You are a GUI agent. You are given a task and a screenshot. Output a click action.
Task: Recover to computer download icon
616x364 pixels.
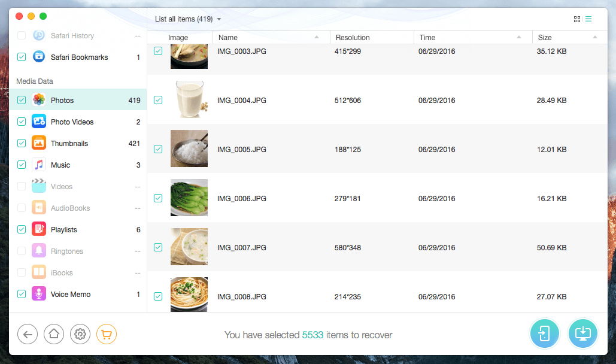coord(583,333)
